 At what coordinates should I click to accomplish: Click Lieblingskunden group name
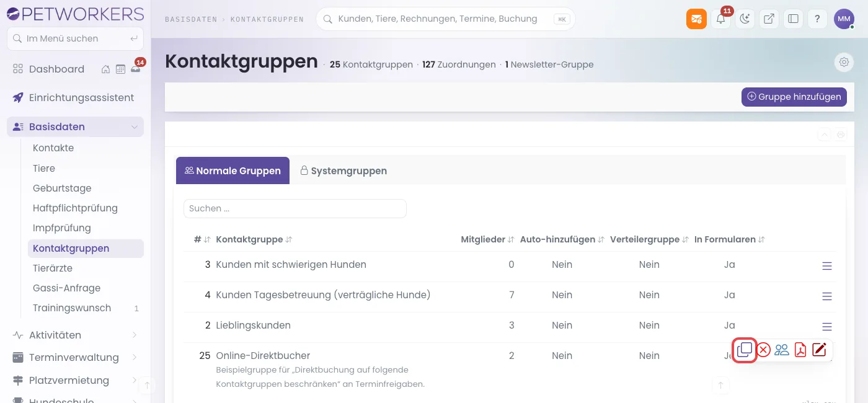coord(253,325)
